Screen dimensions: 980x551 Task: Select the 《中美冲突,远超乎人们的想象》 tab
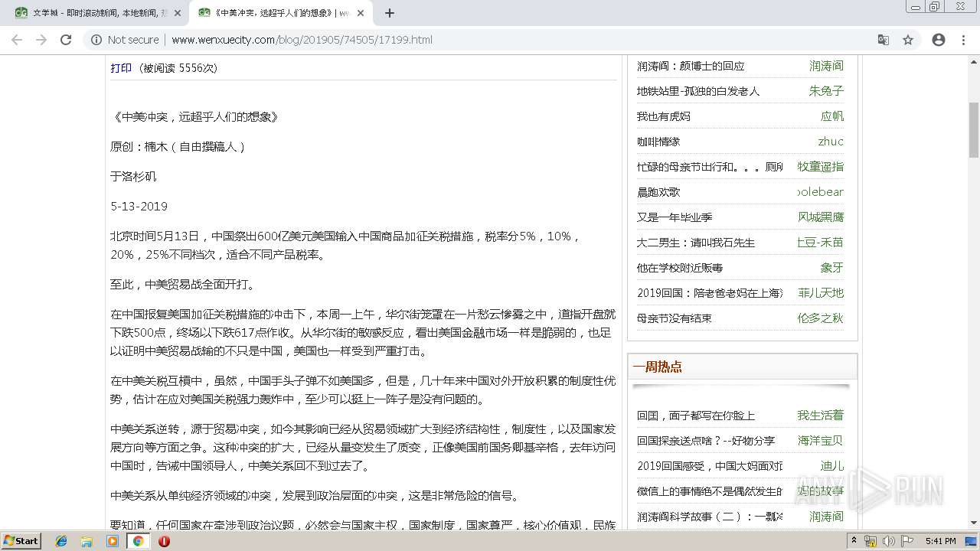tap(281, 13)
